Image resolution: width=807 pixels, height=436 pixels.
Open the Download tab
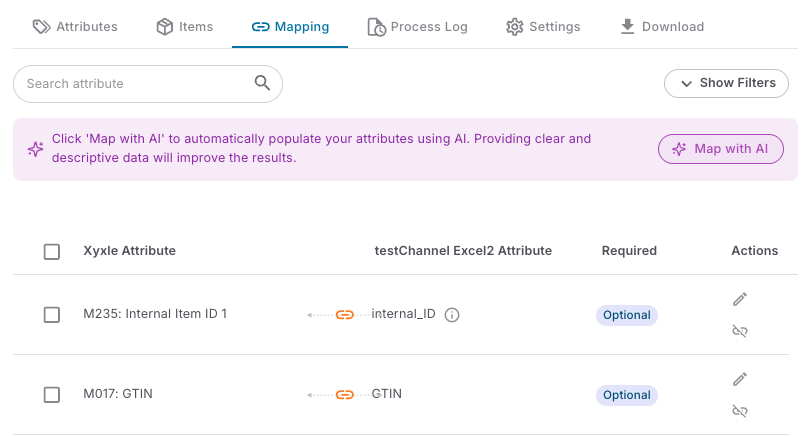click(662, 27)
